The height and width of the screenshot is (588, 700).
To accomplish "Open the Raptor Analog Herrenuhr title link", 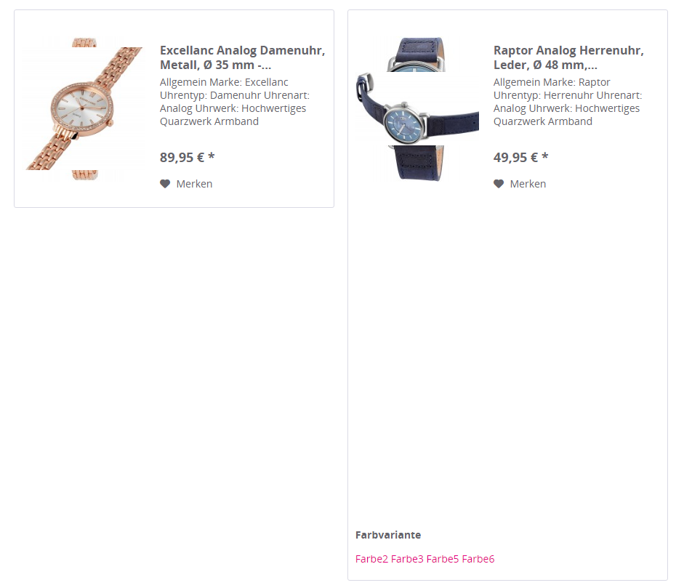I will tap(568, 57).
